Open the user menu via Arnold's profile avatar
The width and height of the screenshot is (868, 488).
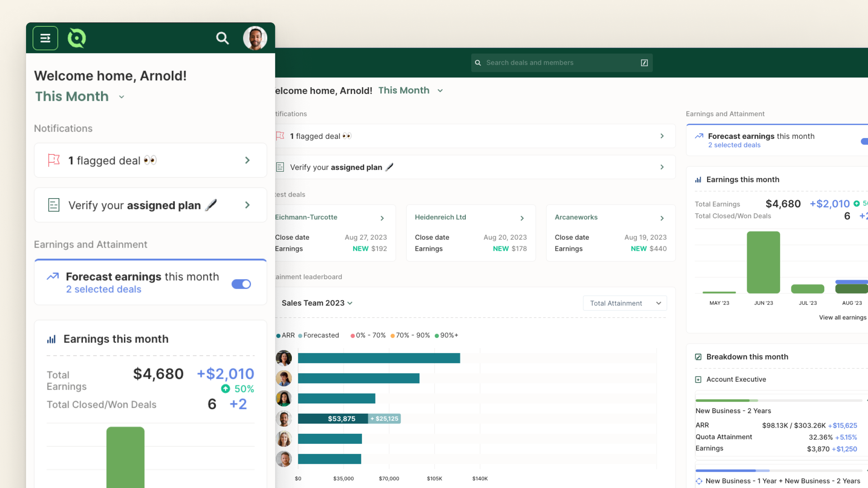[x=255, y=38]
